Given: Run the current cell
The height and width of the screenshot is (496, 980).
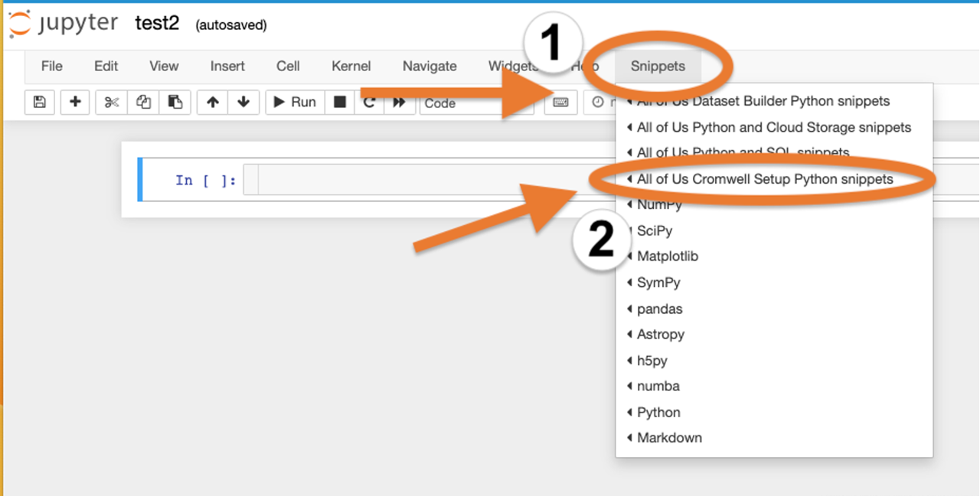Looking at the screenshot, I should coord(295,102).
